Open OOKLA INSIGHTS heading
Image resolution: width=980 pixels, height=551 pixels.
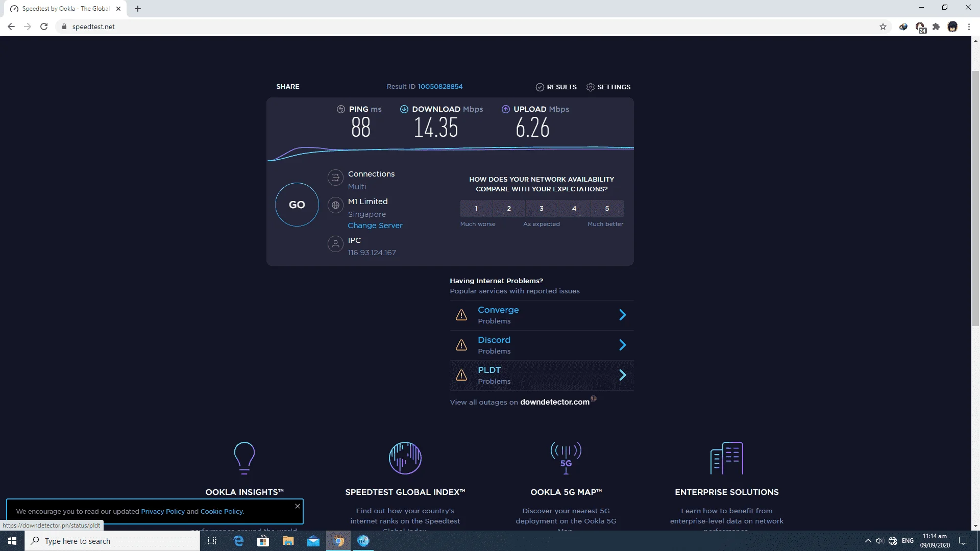tap(244, 492)
